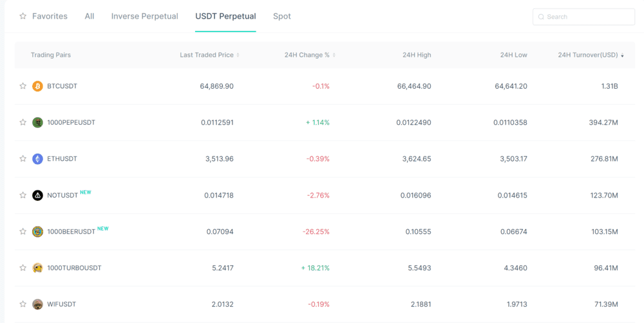Click the -0.39% change for ETHUSDT
The height and width of the screenshot is (323, 644).
click(x=318, y=159)
